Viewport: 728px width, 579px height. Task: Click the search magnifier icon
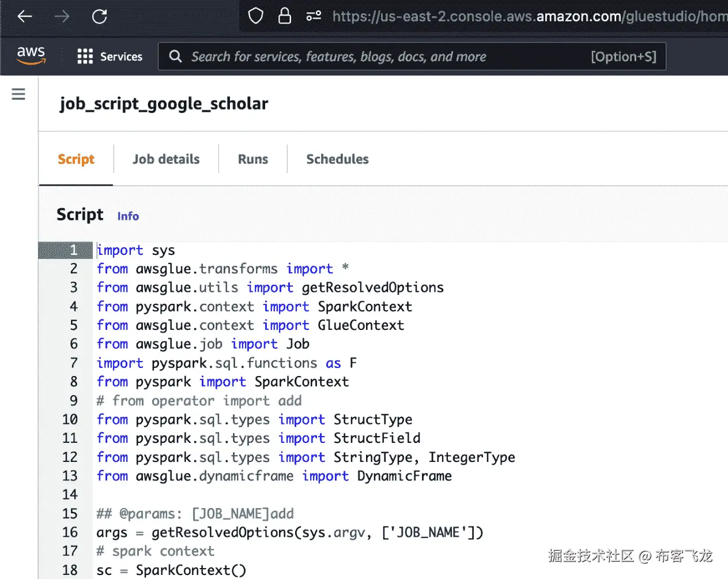coord(175,56)
